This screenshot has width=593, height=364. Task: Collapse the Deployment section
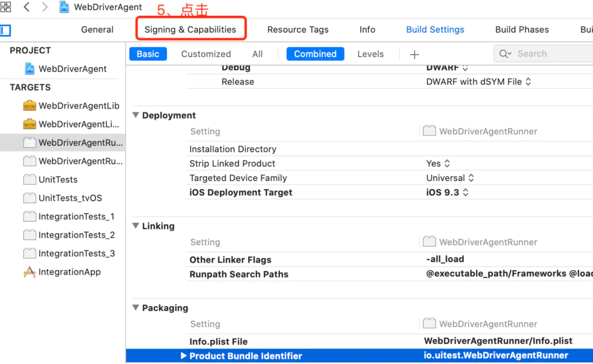(x=136, y=115)
